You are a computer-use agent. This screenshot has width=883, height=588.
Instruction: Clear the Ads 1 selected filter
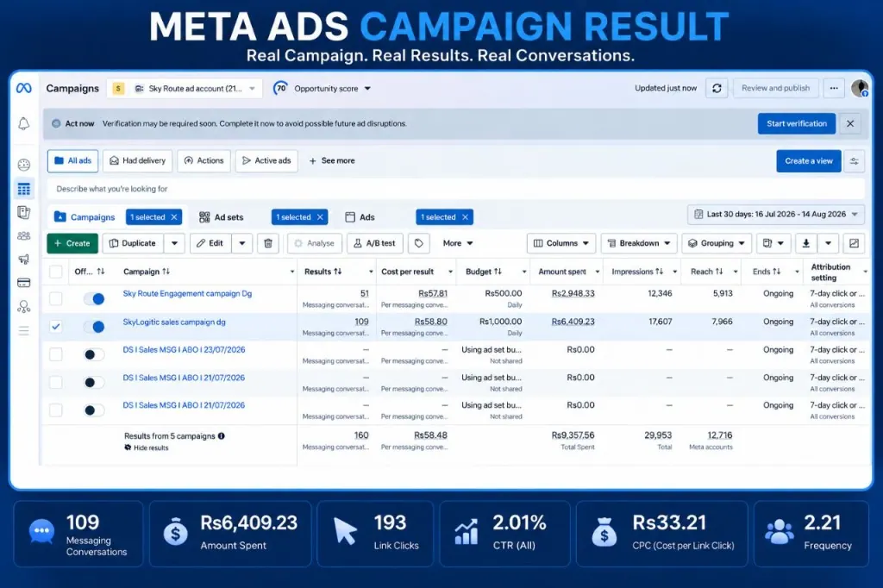(x=465, y=217)
